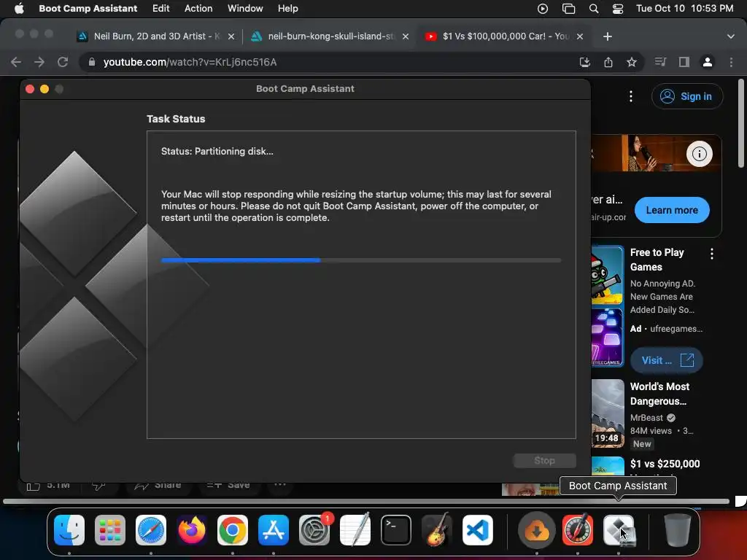Click the YouTube page vertical scrollbar

740,124
